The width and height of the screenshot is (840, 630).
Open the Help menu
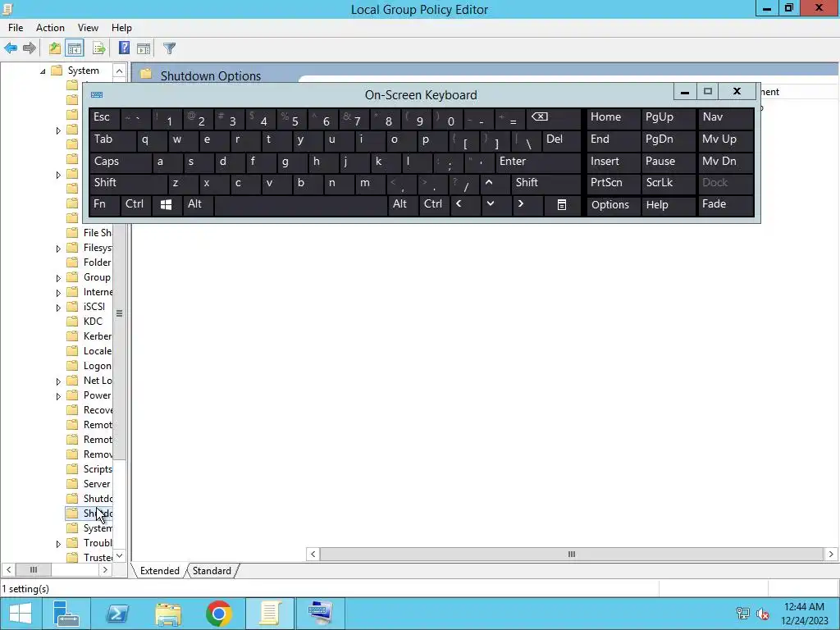click(121, 28)
